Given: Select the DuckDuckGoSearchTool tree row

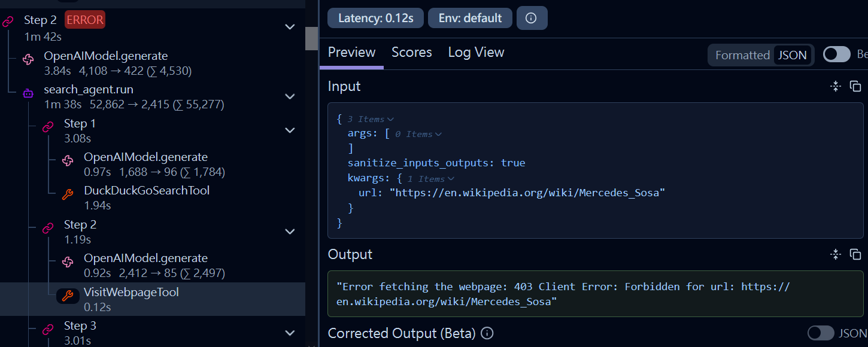Looking at the screenshot, I should coord(153,197).
